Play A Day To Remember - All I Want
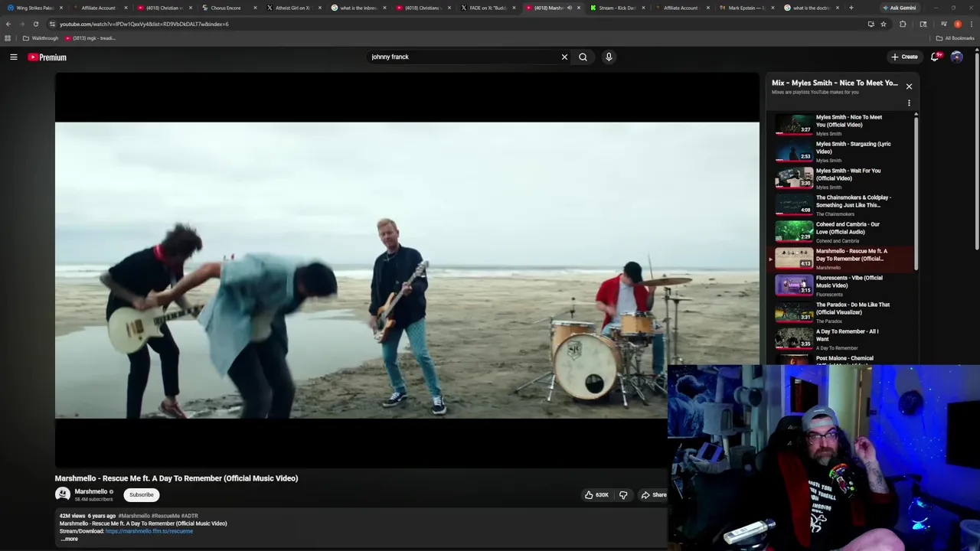 (842, 339)
